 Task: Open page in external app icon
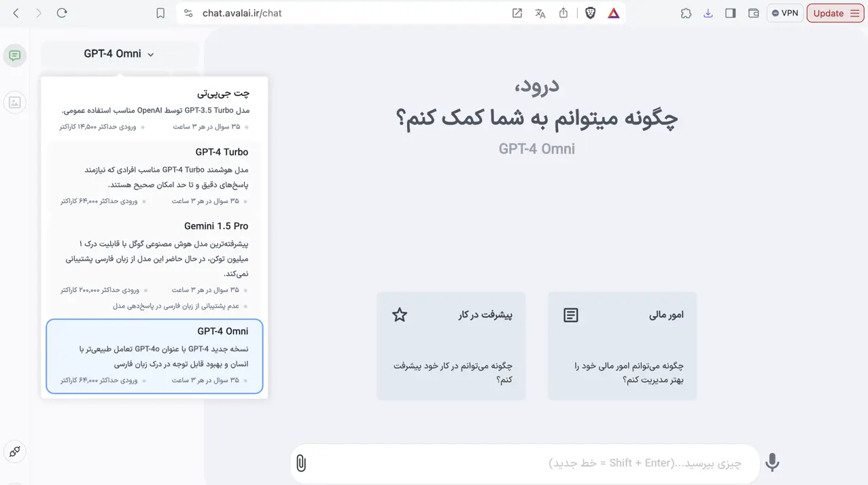(517, 13)
